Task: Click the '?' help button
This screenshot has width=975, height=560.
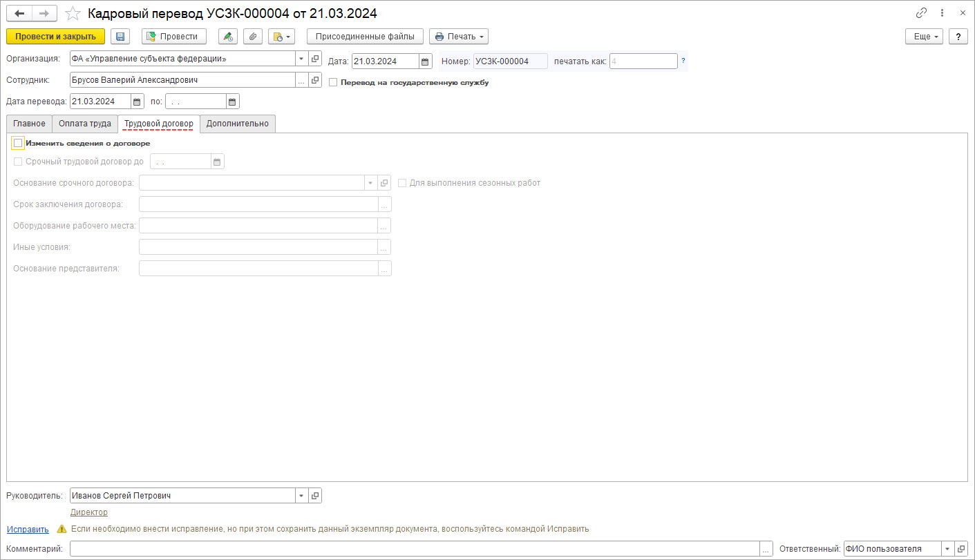Action: (x=958, y=37)
